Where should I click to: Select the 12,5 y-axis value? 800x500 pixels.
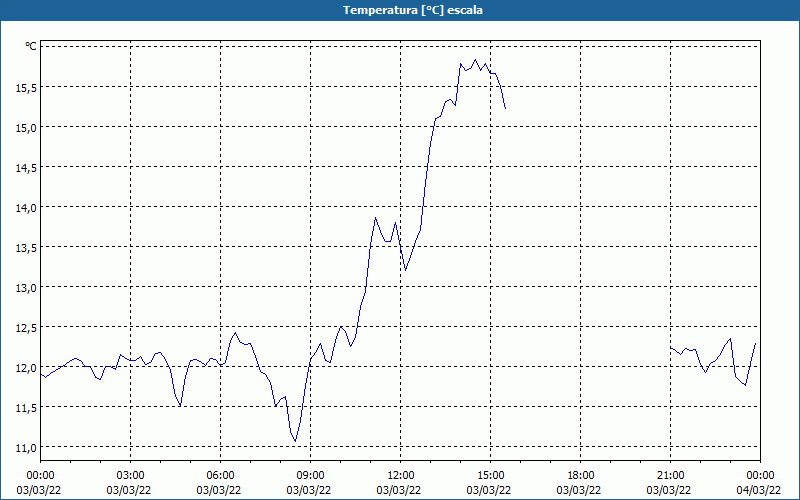click(26, 328)
